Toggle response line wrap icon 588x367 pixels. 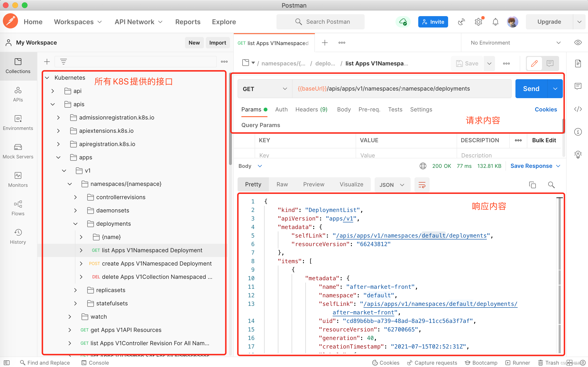point(422,185)
